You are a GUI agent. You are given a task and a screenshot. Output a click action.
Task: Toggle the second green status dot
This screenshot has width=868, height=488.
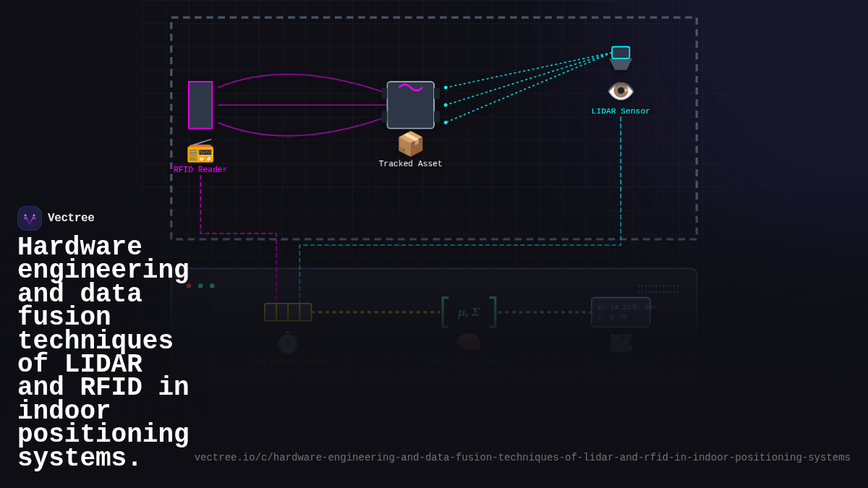(x=211, y=286)
